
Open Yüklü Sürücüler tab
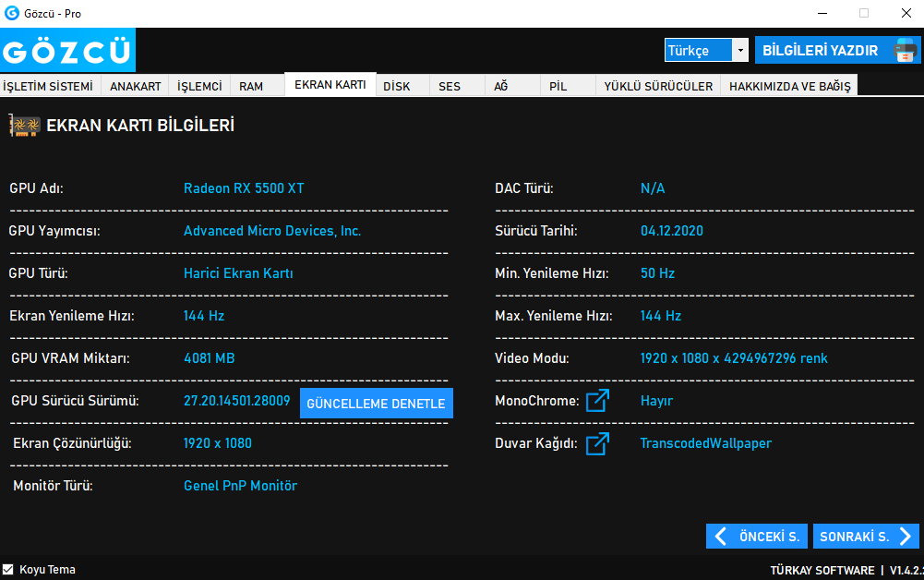tap(658, 86)
